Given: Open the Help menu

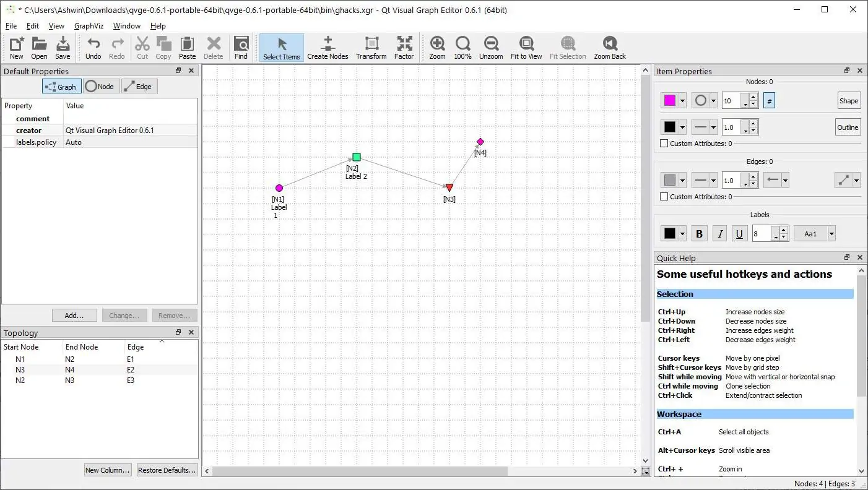Looking at the screenshot, I should pyautogui.click(x=158, y=26).
